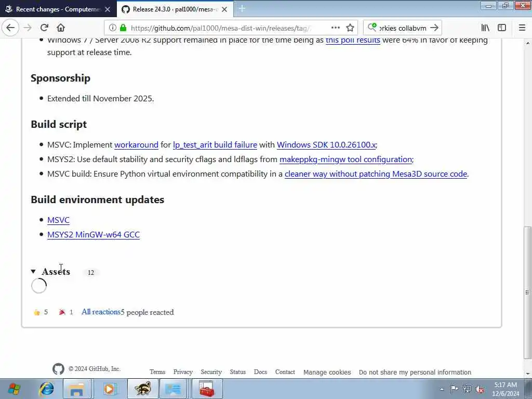
Task: Open page actions three-dot menu
Action: [x=335, y=28]
